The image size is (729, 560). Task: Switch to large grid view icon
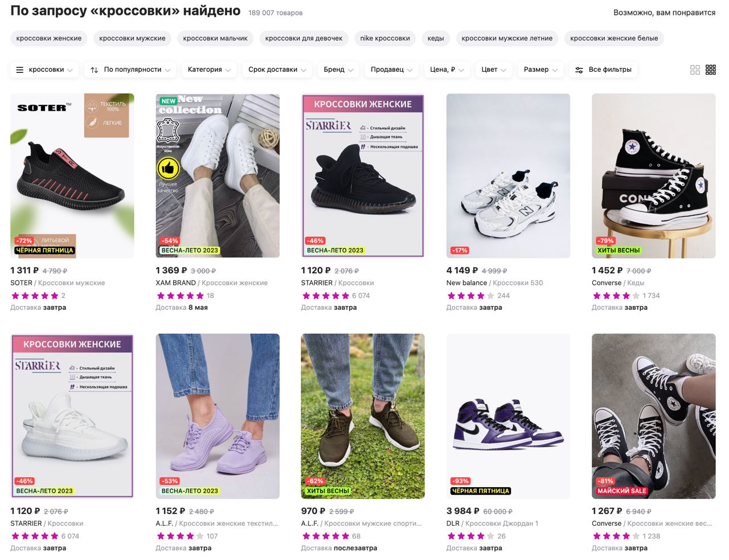click(x=695, y=70)
